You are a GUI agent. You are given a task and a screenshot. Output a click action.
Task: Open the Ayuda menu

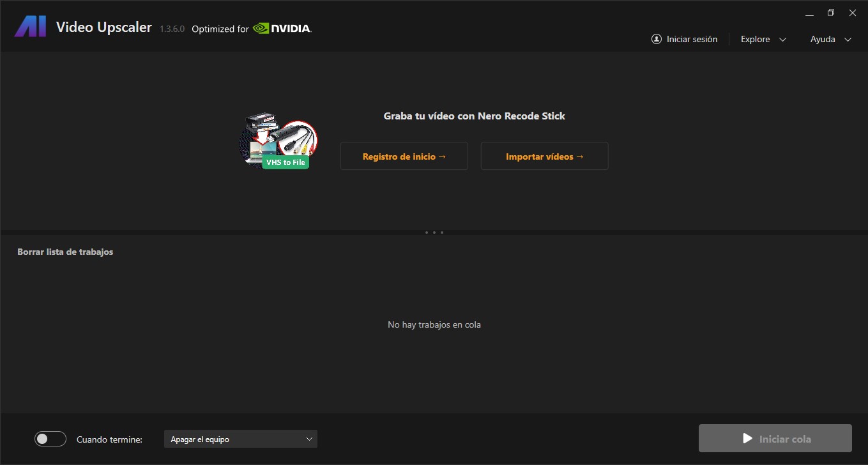click(x=823, y=39)
